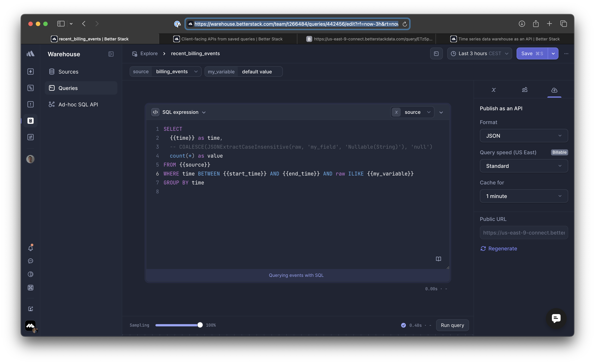Toggle the x variable button beside source

click(396, 112)
